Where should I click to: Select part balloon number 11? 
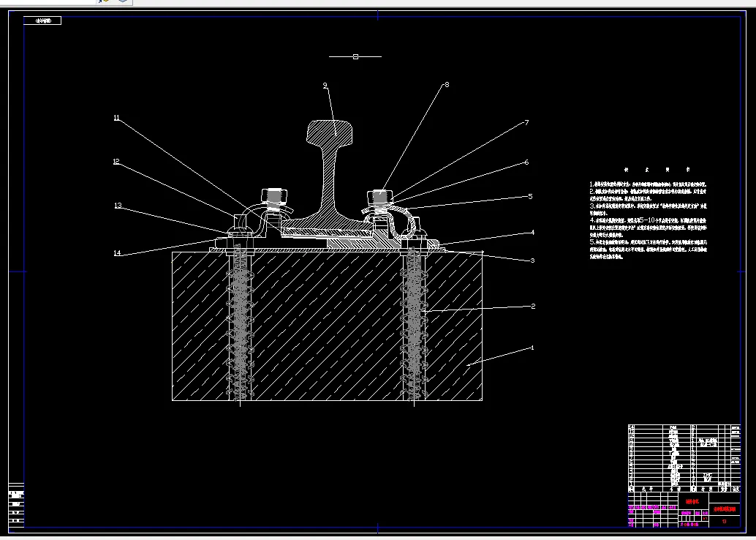tap(117, 118)
